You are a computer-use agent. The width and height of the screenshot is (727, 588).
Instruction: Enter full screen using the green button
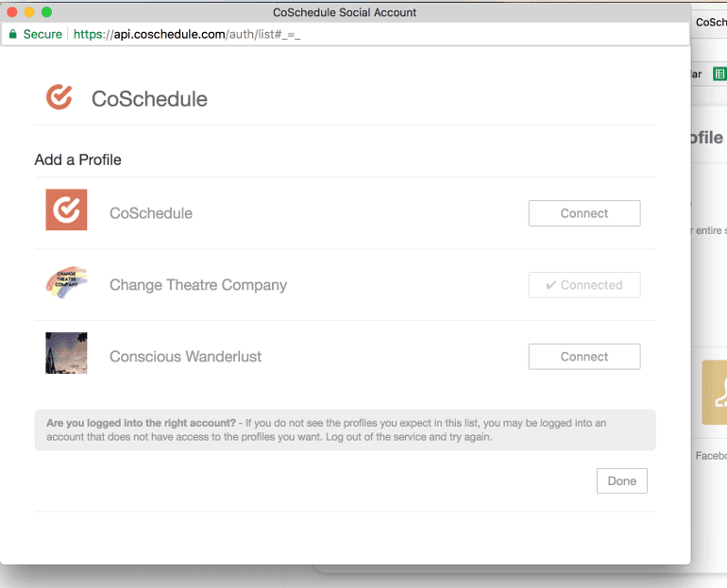tap(46, 12)
